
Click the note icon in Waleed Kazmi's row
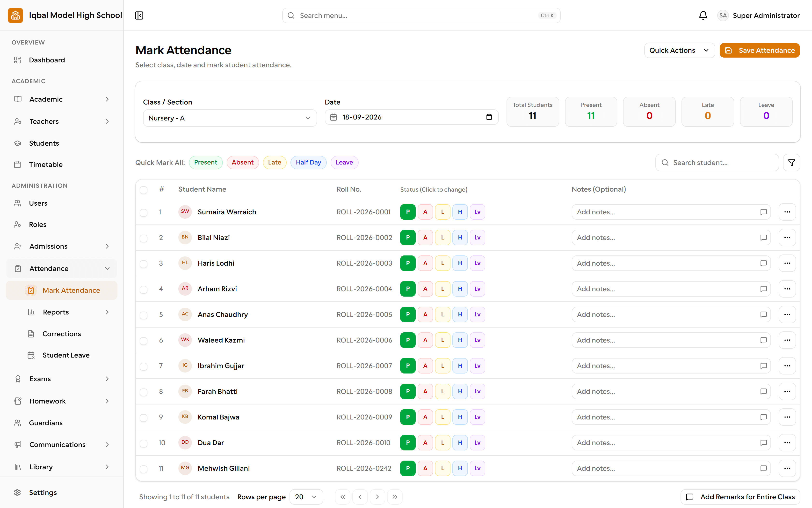763,340
